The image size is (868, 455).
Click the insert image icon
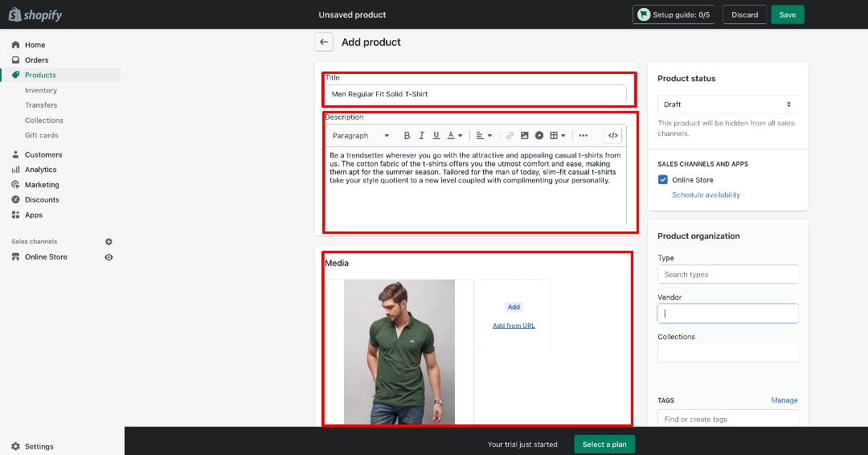tap(524, 136)
